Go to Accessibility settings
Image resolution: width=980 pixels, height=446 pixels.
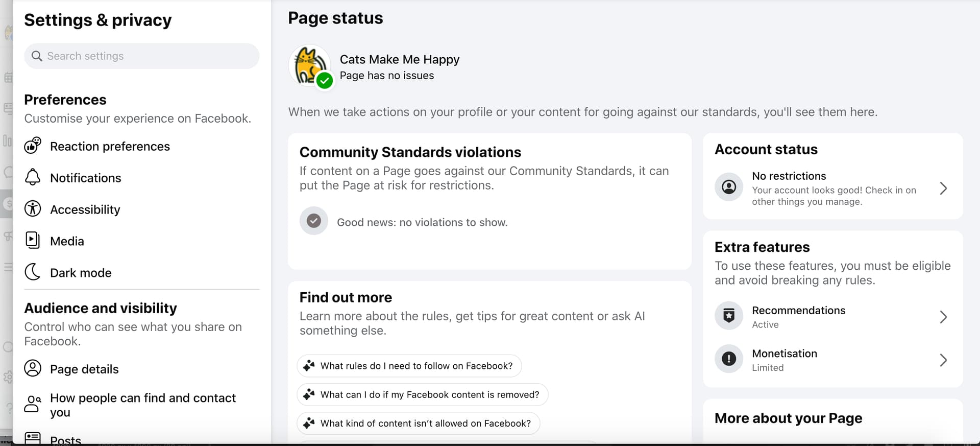click(141, 209)
